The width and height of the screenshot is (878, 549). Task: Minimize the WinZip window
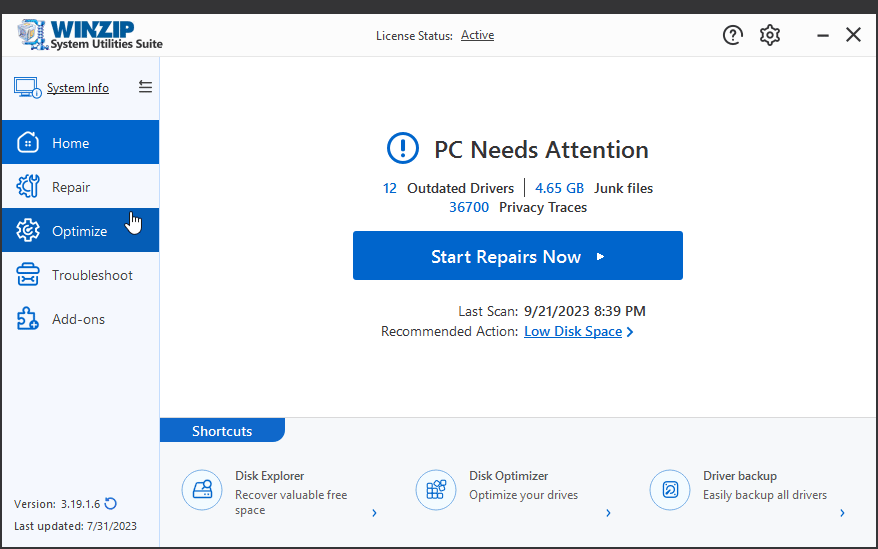823,35
